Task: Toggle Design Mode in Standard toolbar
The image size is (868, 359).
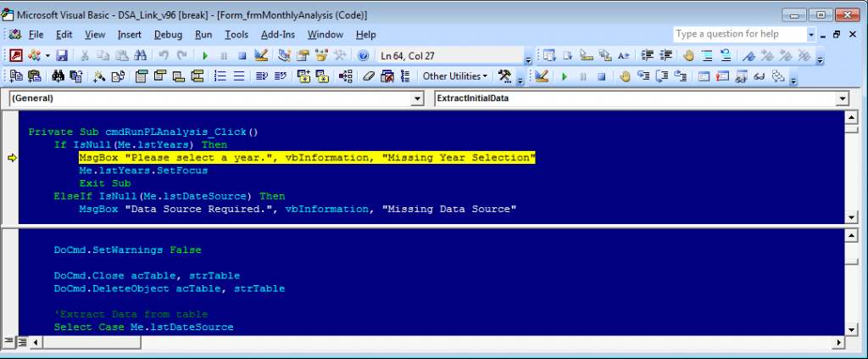Action: click(261, 55)
